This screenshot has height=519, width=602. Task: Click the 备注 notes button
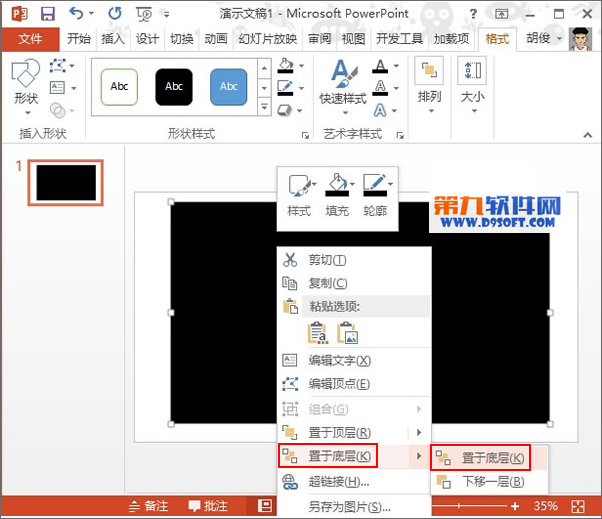149,506
